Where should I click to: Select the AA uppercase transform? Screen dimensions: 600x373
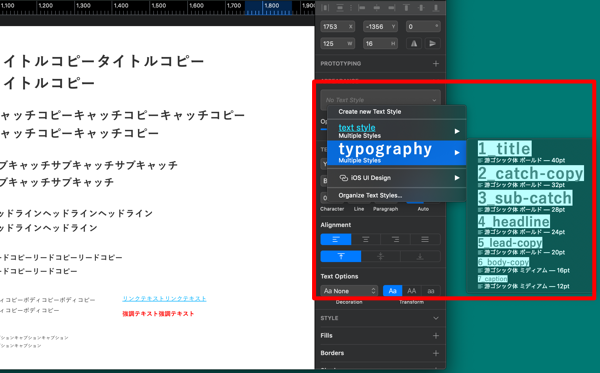[x=411, y=291]
